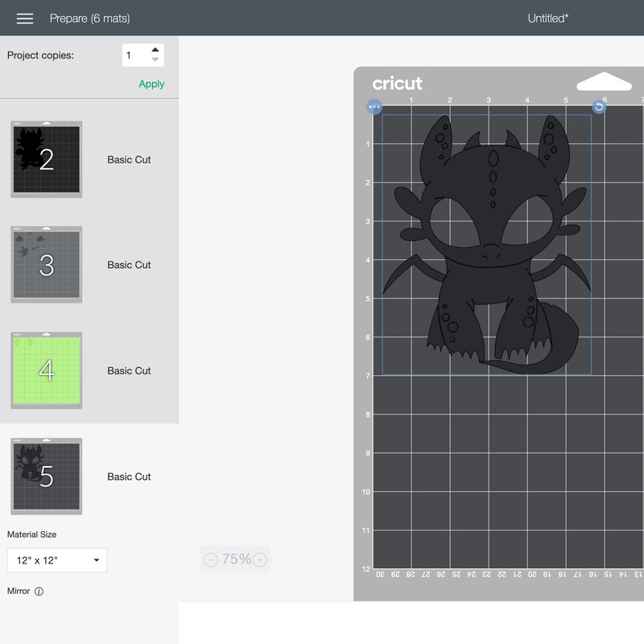Viewport: 644px width, 644px height.
Task: Click the zoom level 75% indicator
Action: click(x=235, y=559)
